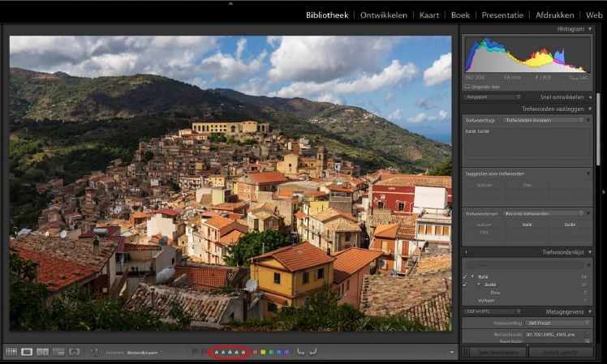
Task: Open People view icon in toolbar
Action: [75, 352]
